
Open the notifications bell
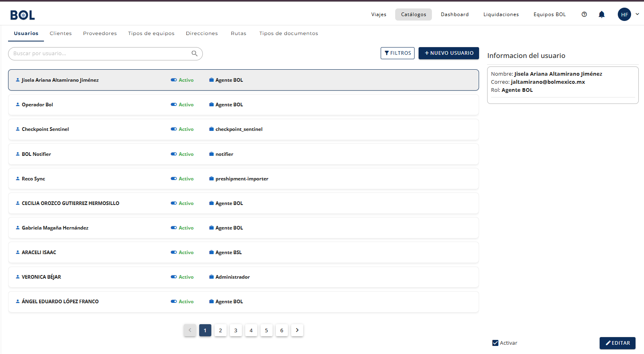[x=601, y=14]
